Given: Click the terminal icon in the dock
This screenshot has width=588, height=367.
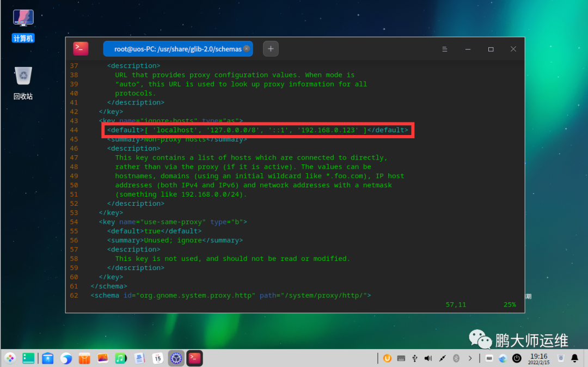Looking at the screenshot, I should coord(194,358).
